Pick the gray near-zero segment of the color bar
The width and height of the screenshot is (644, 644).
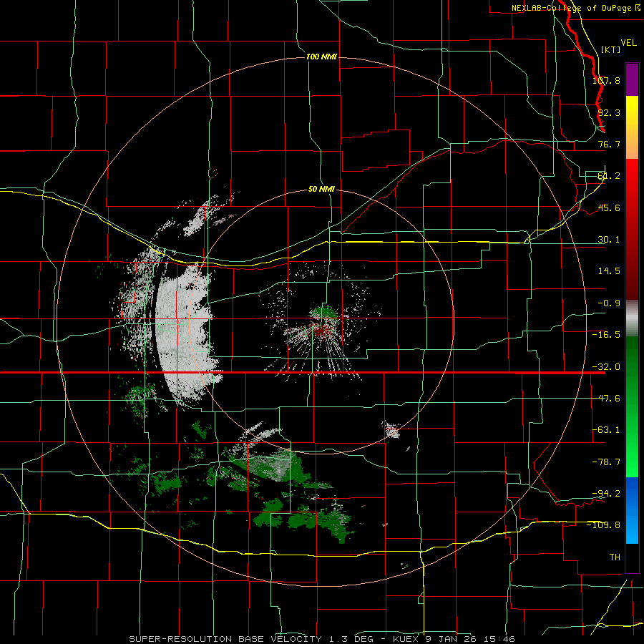tap(632, 318)
